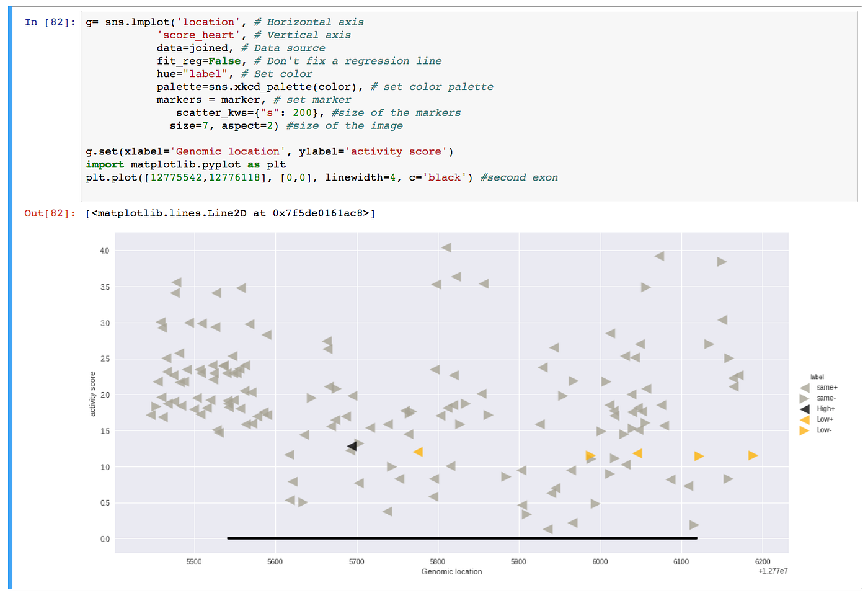Toggle visibility of the High+ series
This screenshot has height=593, width=868.
[x=826, y=408]
